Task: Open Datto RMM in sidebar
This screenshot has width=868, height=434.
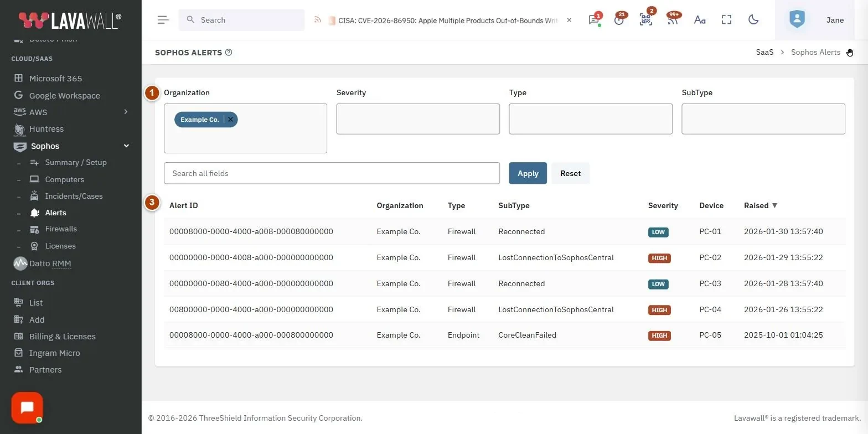Action: (x=50, y=263)
